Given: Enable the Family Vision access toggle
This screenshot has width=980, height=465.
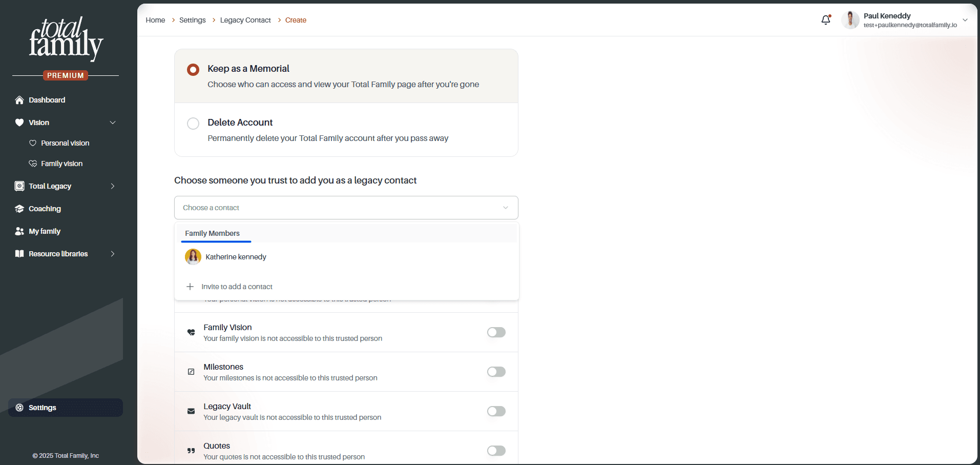Looking at the screenshot, I should click(496, 332).
